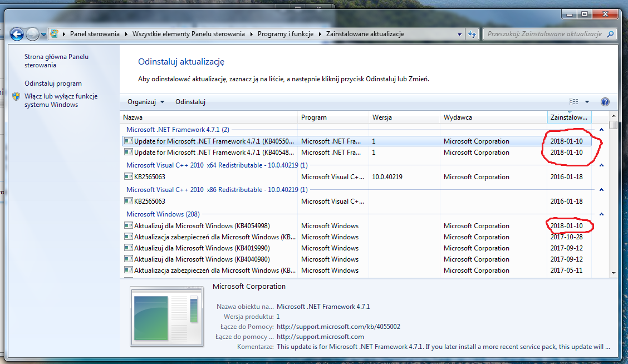Click icon of update KB4054998

coord(128,226)
